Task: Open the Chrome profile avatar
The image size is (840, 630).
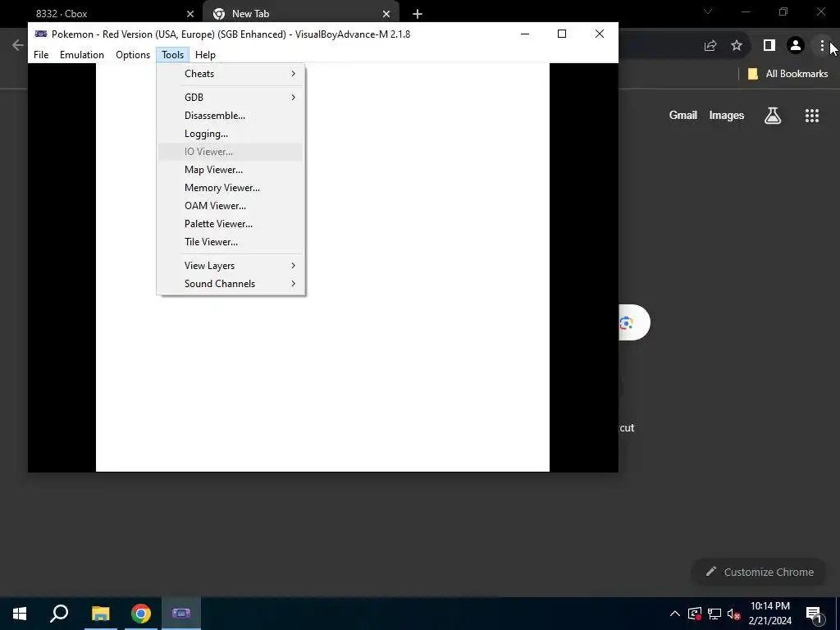Action: click(796, 46)
